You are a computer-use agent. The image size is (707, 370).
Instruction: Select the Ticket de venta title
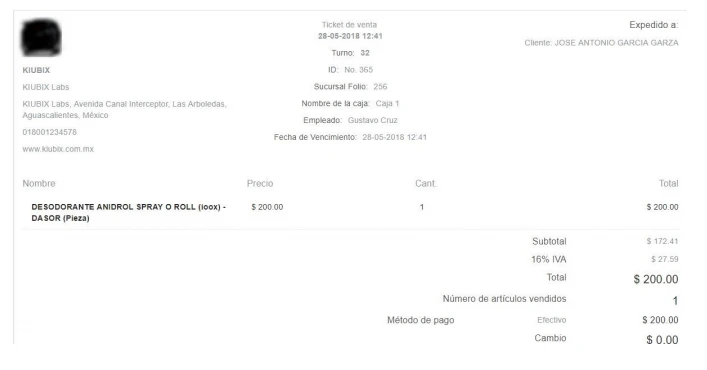tap(349, 25)
